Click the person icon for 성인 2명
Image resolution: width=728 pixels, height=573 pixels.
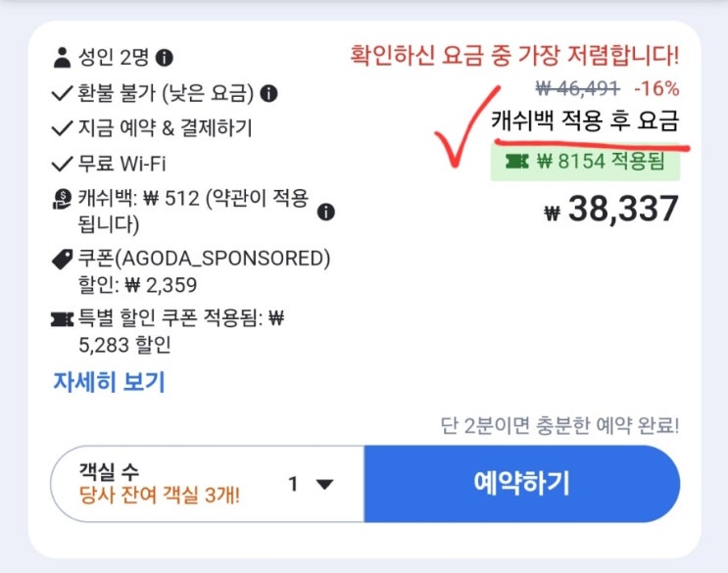pyautogui.click(x=63, y=57)
